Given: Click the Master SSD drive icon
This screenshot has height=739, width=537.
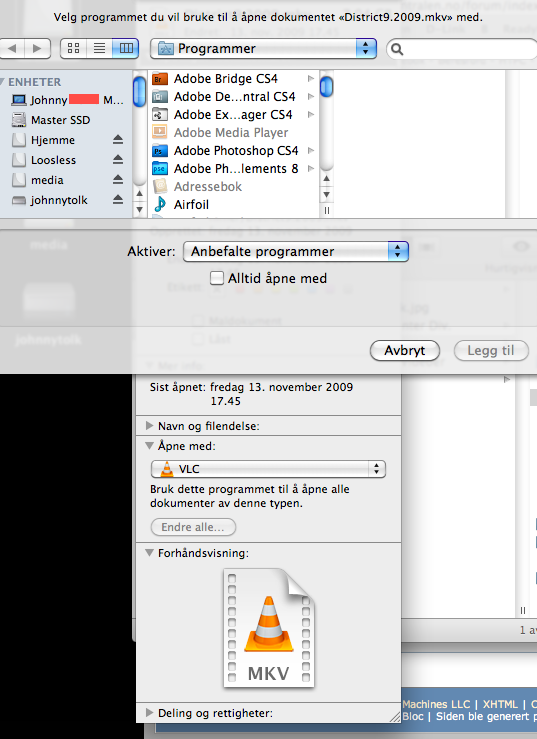Looking at the screenshot, I should pos(19,120).
